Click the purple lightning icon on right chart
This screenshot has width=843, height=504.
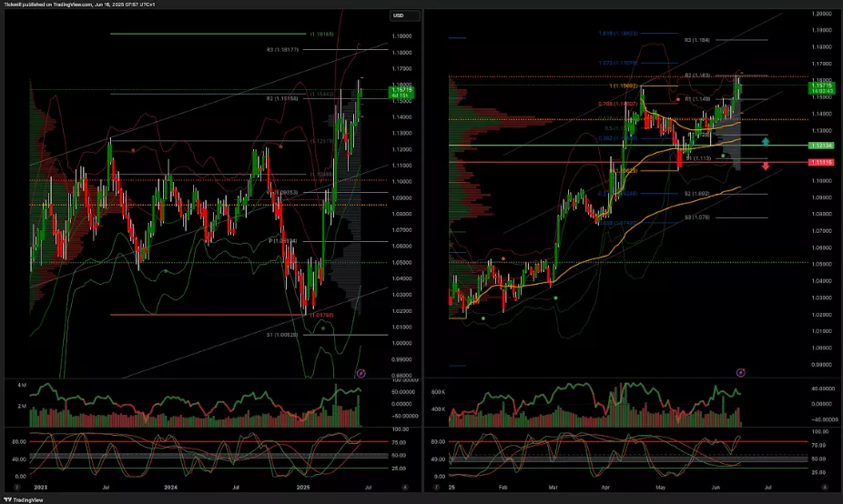(740, 372)
